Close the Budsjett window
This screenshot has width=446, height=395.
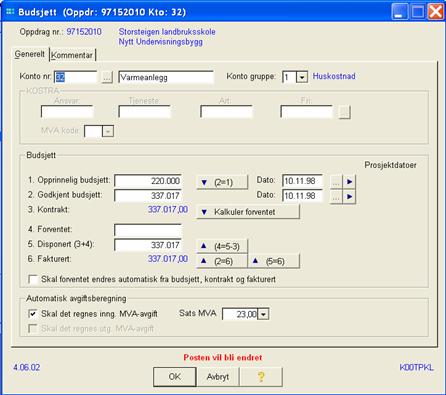(x=436, y=12)
